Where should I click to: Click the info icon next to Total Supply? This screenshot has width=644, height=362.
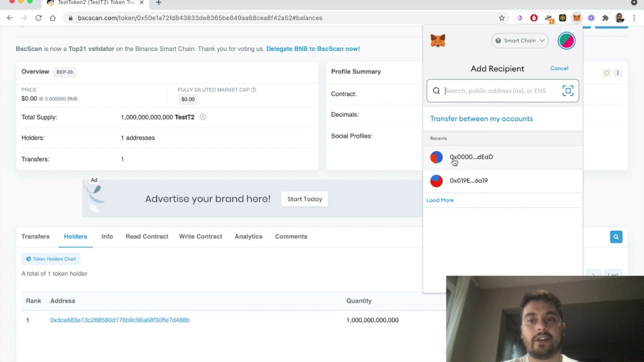tap(203, 117)
